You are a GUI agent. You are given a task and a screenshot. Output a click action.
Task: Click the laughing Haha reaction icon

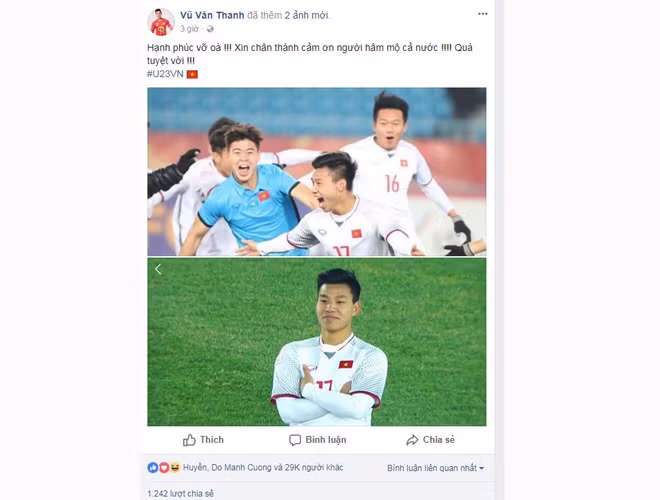click(x=175, y=467)
